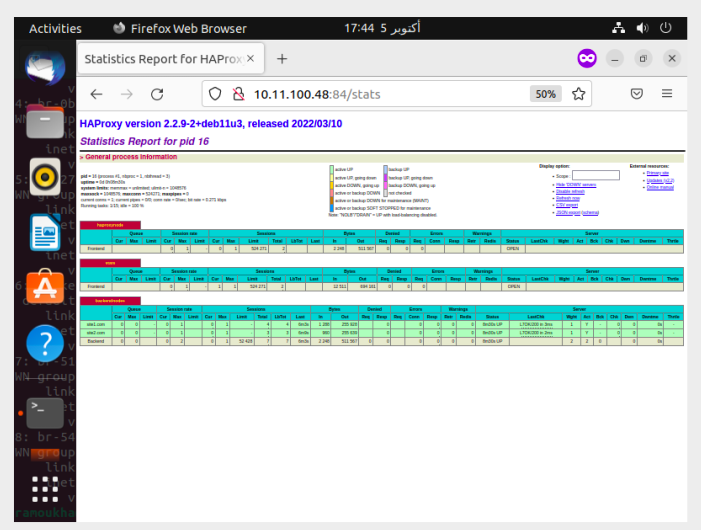The width and height of the screenshot is (701, 530).
Task: Open a new browser tab
Action: pos(282,59)
